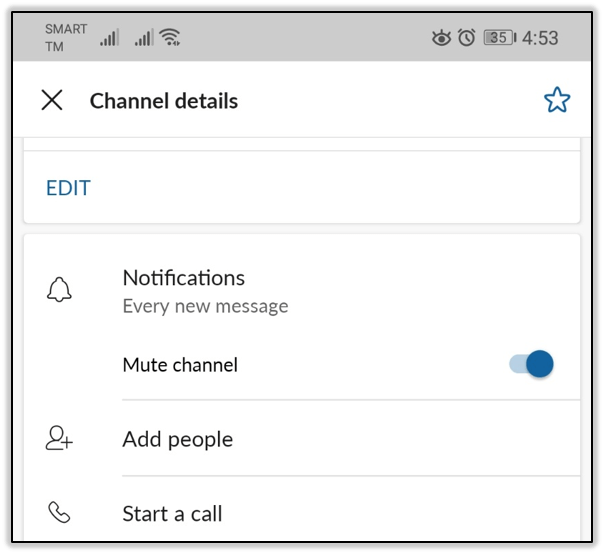Image resolution: width=604 pixels, height=554 pixels.
Task: Tap the Wi-Fi status icon
Action: 170,38
